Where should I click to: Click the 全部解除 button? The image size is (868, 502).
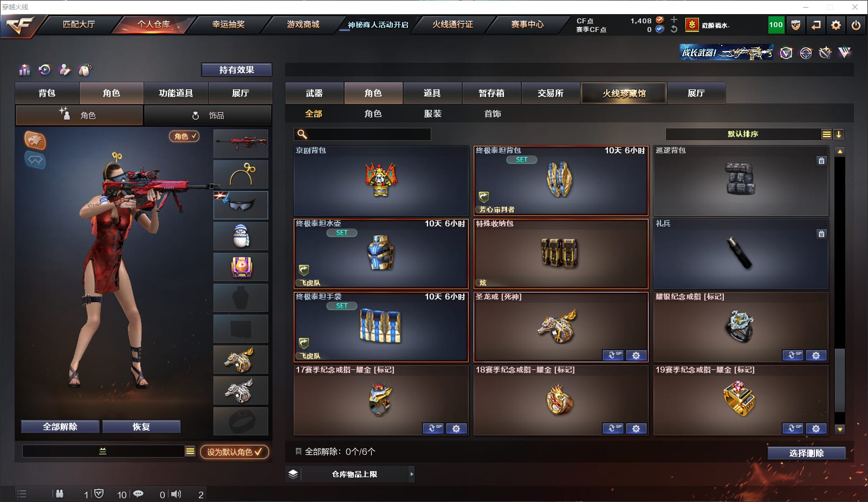coord(60,427)
